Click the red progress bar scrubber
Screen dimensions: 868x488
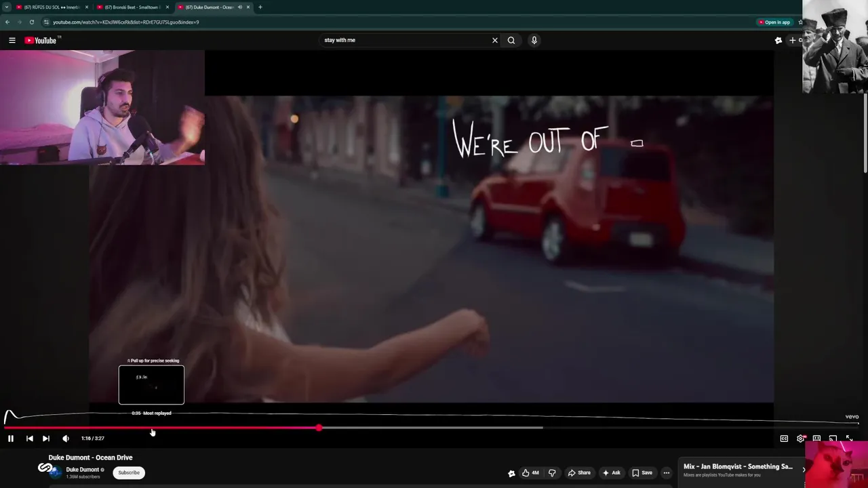pos(319,428)
